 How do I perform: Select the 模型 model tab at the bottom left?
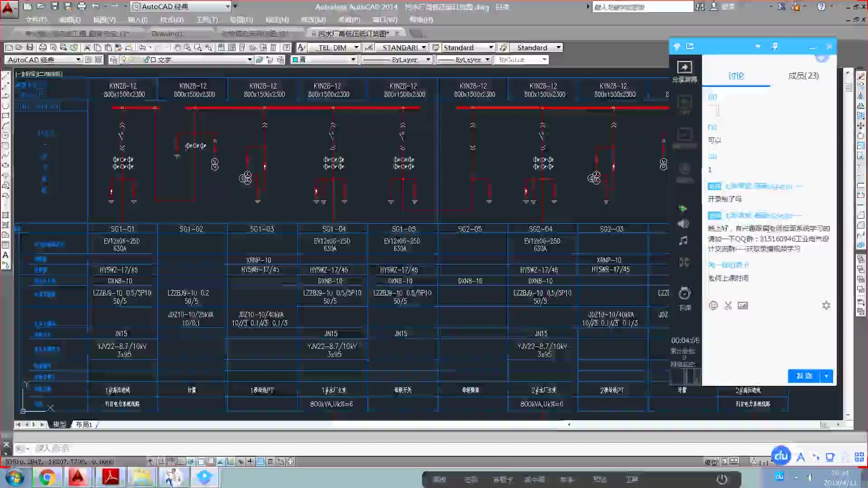coord(59,424)
